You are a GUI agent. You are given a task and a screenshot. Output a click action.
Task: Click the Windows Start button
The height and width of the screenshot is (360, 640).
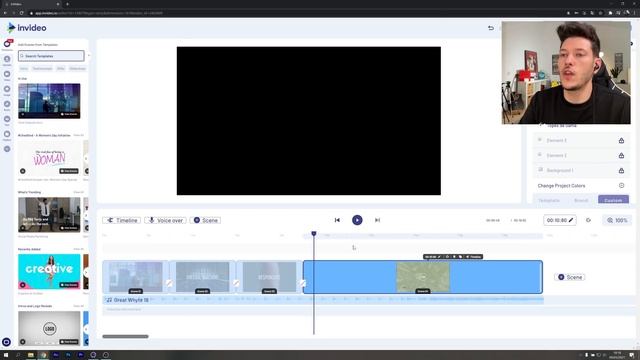6,355
